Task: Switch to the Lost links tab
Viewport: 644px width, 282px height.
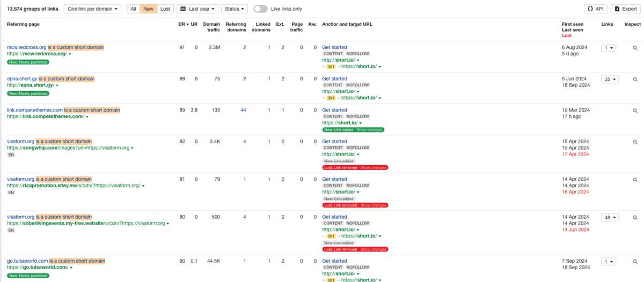Action: click(x=165, y=9)
